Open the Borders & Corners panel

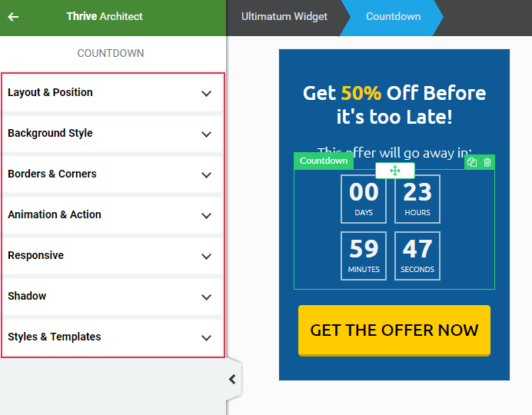coord(112,174)
